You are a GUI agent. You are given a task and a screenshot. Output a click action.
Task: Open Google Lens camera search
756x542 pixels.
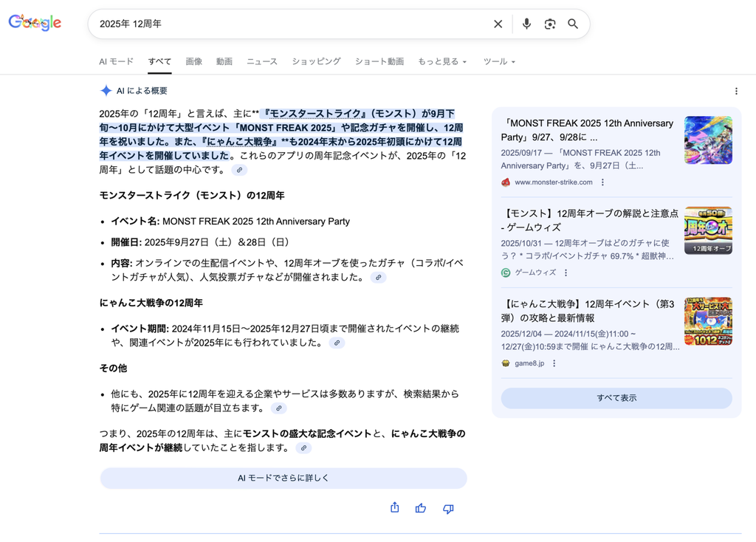pyautogui.click(x=550, y=24)
